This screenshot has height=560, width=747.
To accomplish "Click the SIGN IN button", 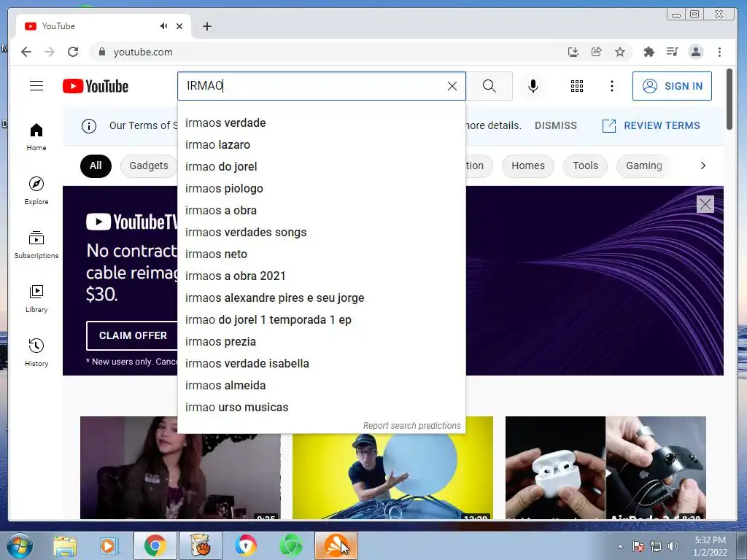I will click(x=672, y=86).
